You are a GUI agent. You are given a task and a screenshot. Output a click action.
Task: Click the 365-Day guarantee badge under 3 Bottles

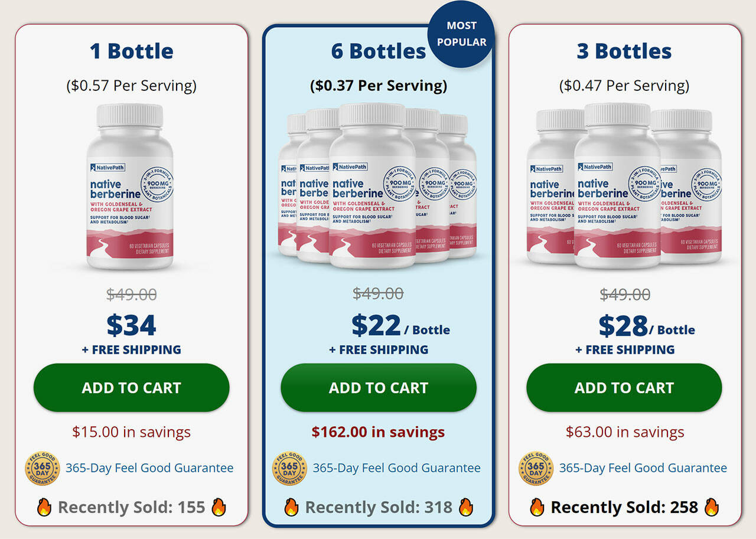536,468
